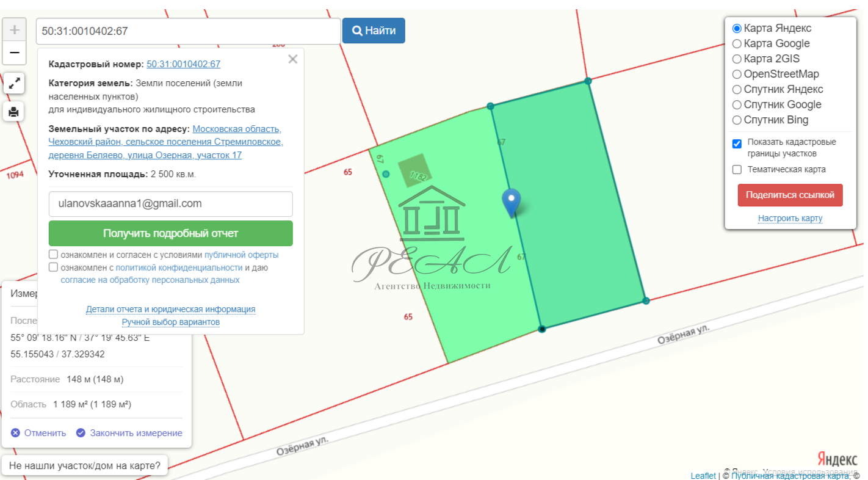Click the building 1182 on the map
The height and width of the screenshot is (480, 868).
[x=415, y=170]
